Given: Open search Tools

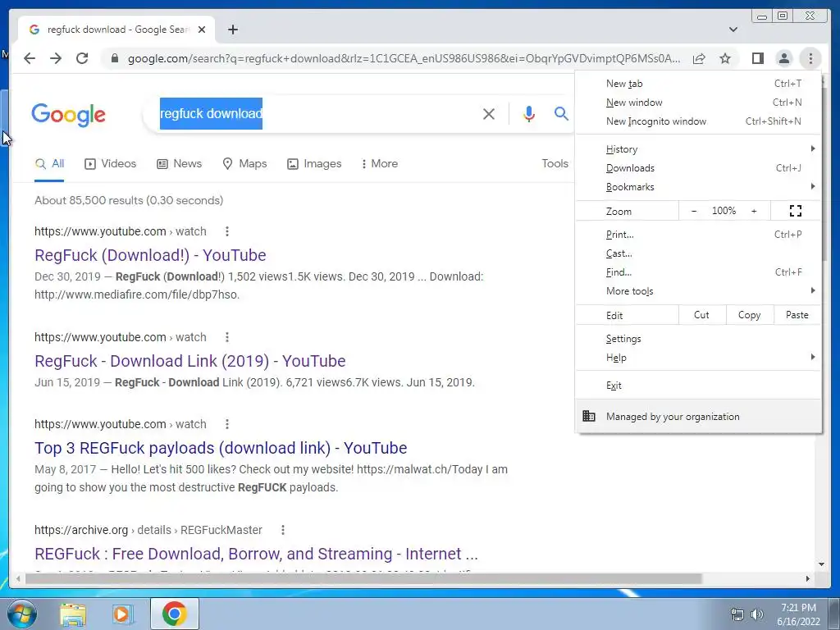Looking at the screenshot, I should point(555,163).
